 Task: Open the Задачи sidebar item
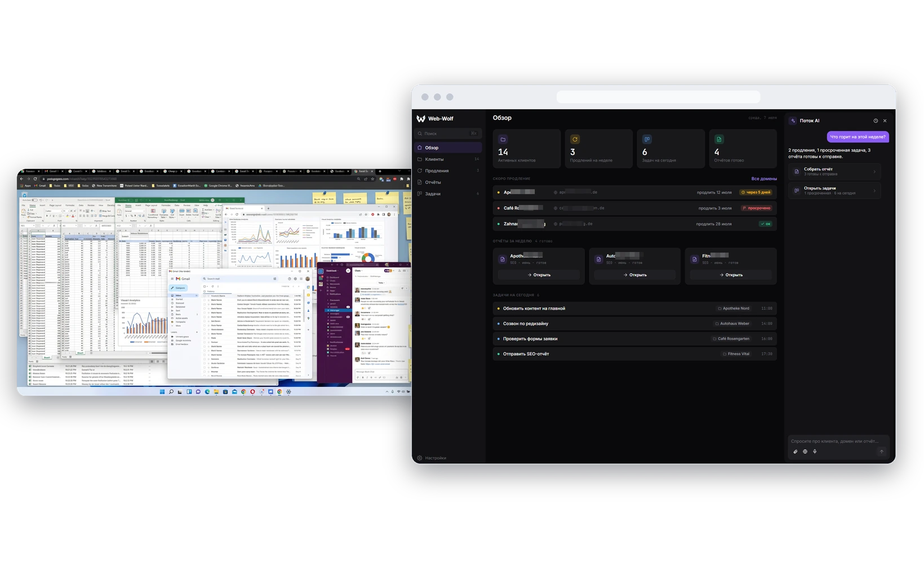[448, 194]
